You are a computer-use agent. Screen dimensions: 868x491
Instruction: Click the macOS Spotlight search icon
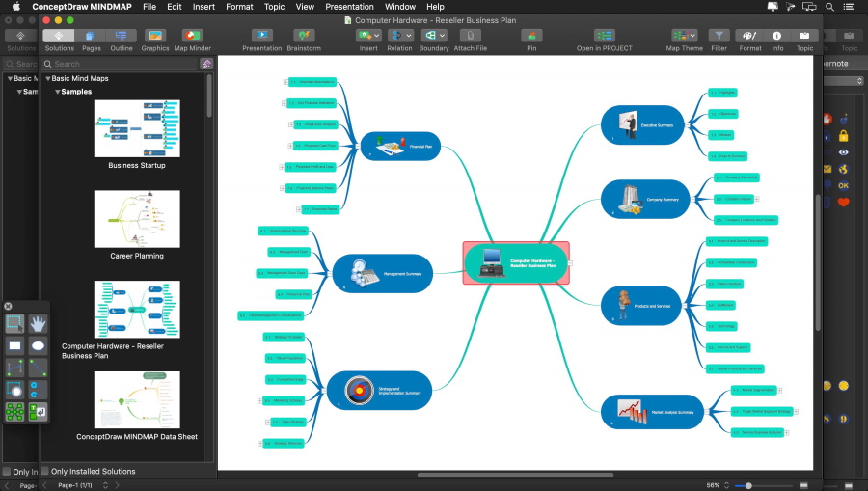(829, 7)
